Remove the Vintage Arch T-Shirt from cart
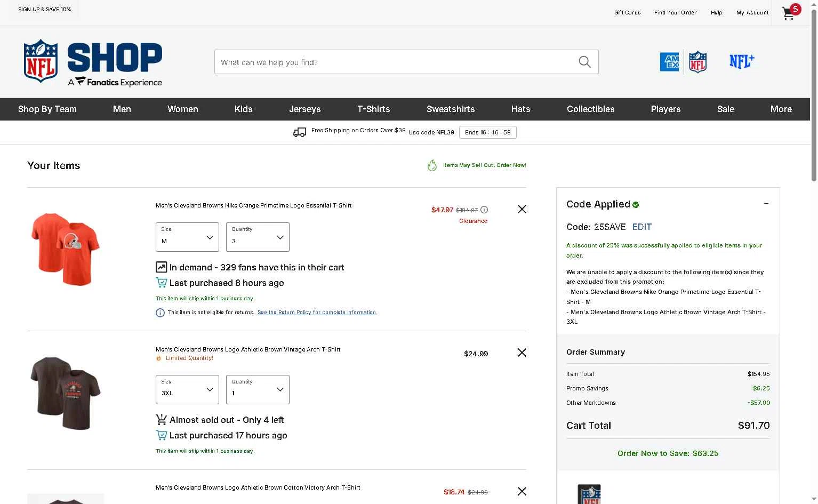This screenshot has height=504, width=818. point(522,353)
